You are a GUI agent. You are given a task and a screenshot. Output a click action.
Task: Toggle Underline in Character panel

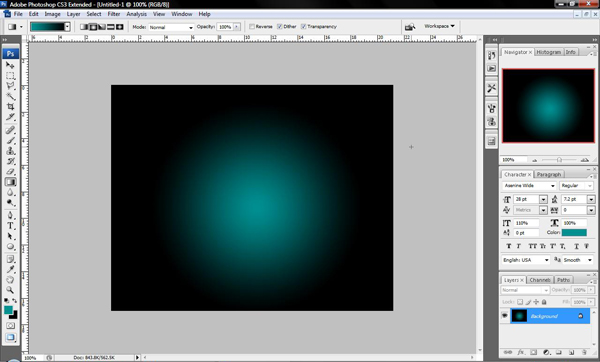coord(576,246)
